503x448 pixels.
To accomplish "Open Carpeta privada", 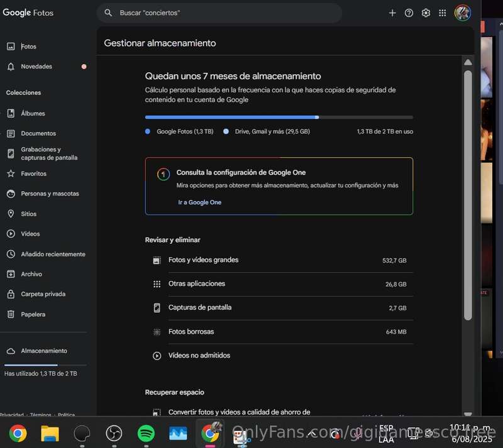I will pos(44,294).
